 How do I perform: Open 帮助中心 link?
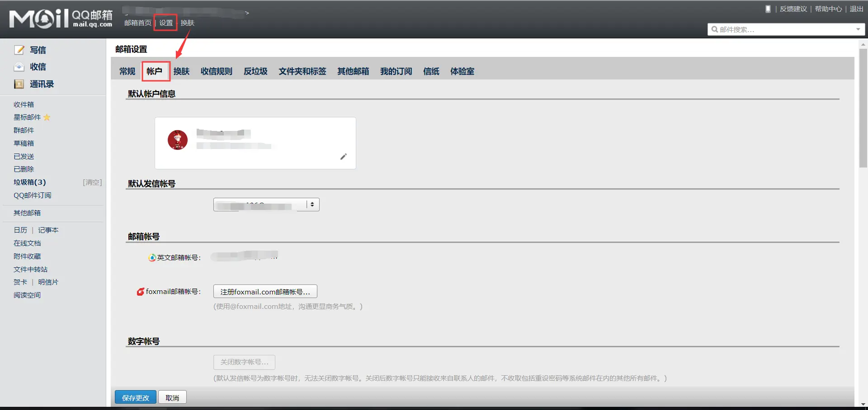tap(829, 9)
